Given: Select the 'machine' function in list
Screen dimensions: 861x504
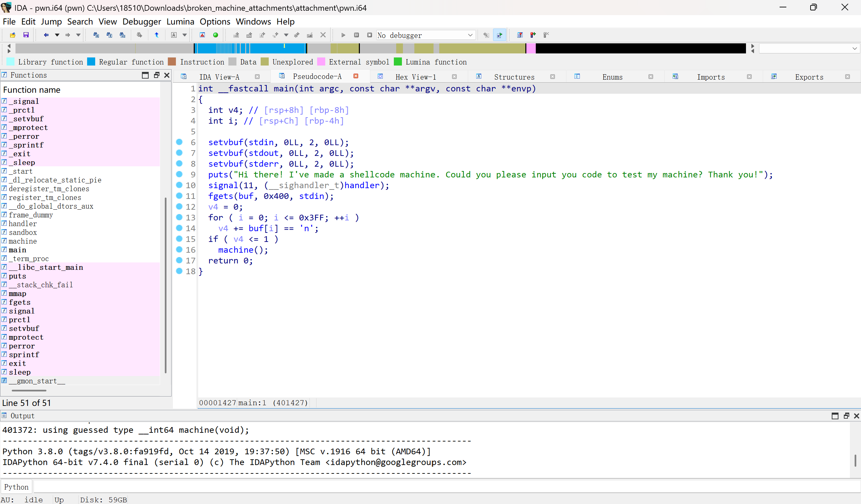Looking at the screenshot, I should 80,241.
